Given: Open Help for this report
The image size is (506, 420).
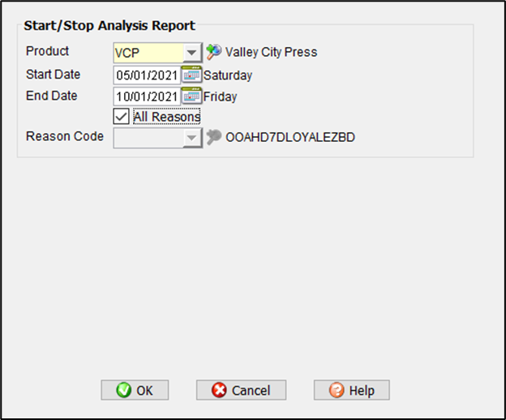Looking at the screenshot, I should [x=351, y=390].
